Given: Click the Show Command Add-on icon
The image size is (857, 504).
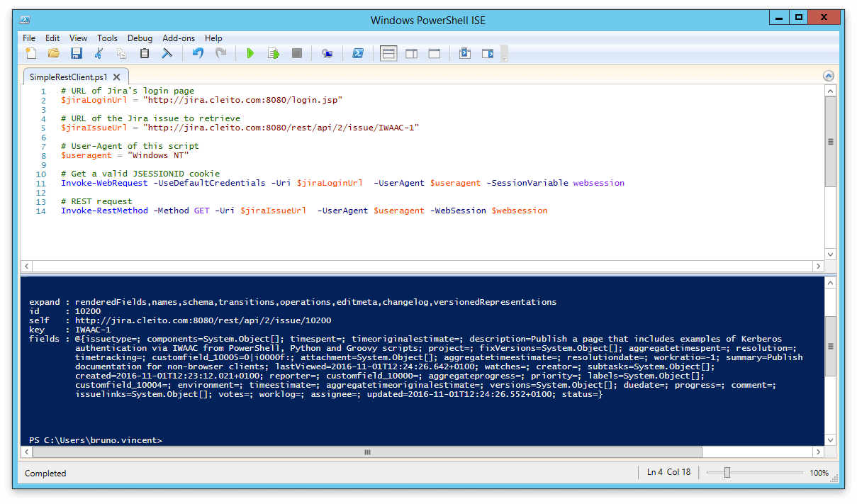Looking at the screenshot, I should 488,53.
